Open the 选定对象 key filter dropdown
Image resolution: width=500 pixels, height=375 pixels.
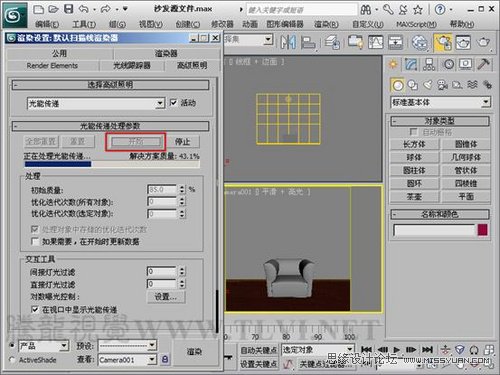[318, 349]
